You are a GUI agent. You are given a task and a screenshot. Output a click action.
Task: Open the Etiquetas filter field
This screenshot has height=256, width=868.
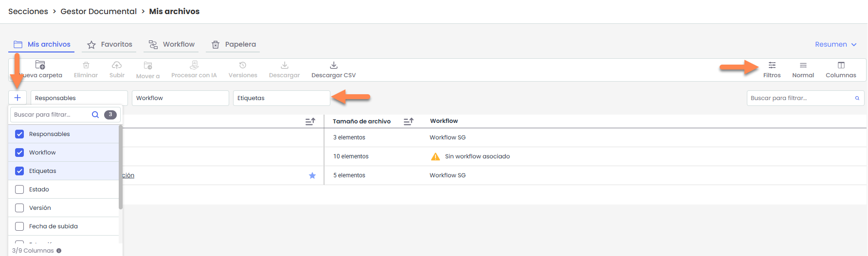281,98
